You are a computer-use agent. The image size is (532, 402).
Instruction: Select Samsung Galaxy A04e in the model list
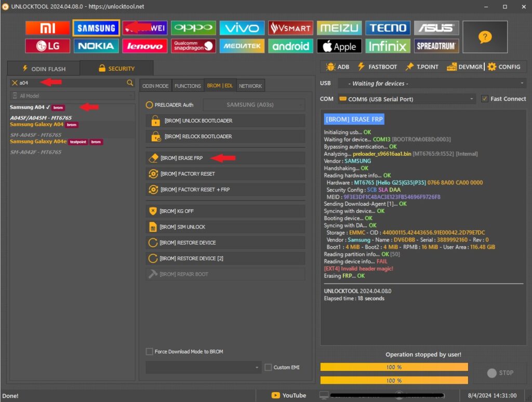pos(38,141)
